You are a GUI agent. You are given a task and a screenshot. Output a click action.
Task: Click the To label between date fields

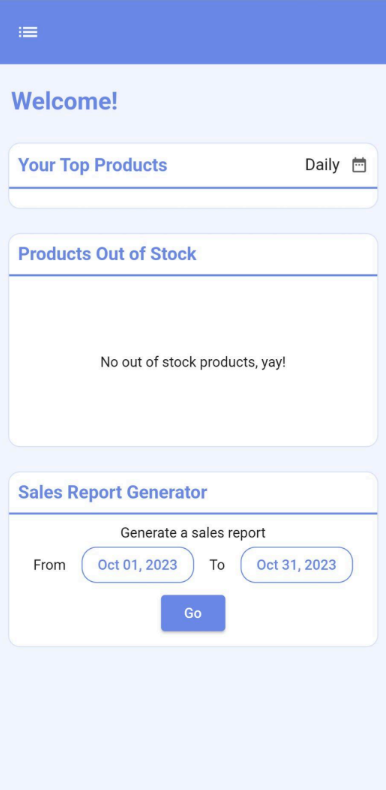click(x=217, y=565)
